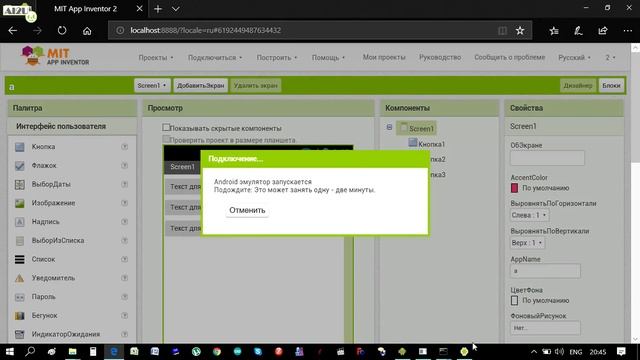640x360 pixels.
Task: Click the Изображение palette component icon
Action: click(20, 203)
